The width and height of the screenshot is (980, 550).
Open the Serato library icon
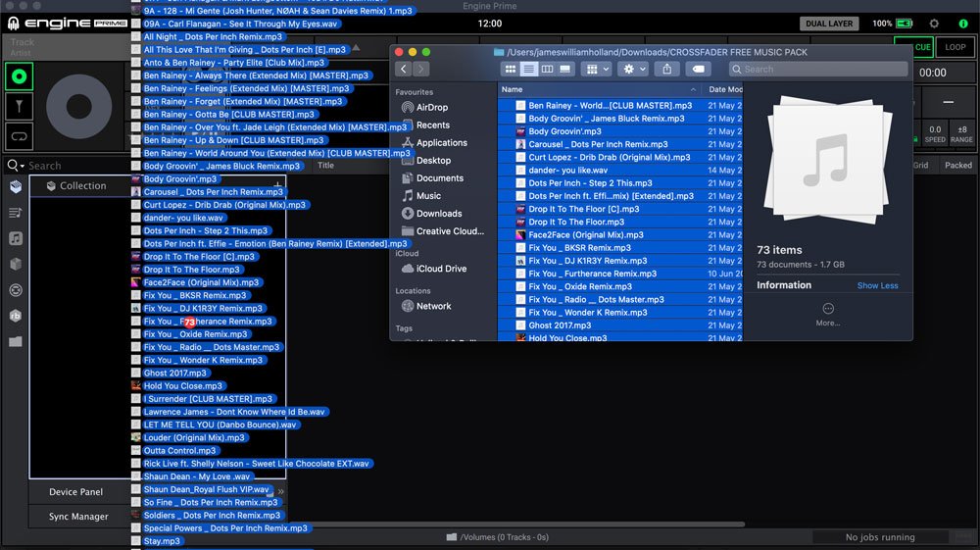pos(16,290)
